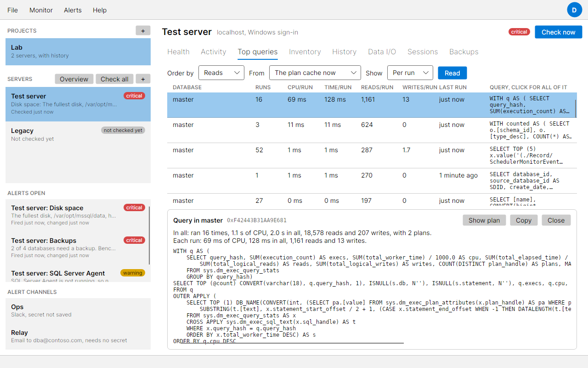This screenshot has height=368, width=588.
Task: Select the Top queries tab
Action: 258,52
